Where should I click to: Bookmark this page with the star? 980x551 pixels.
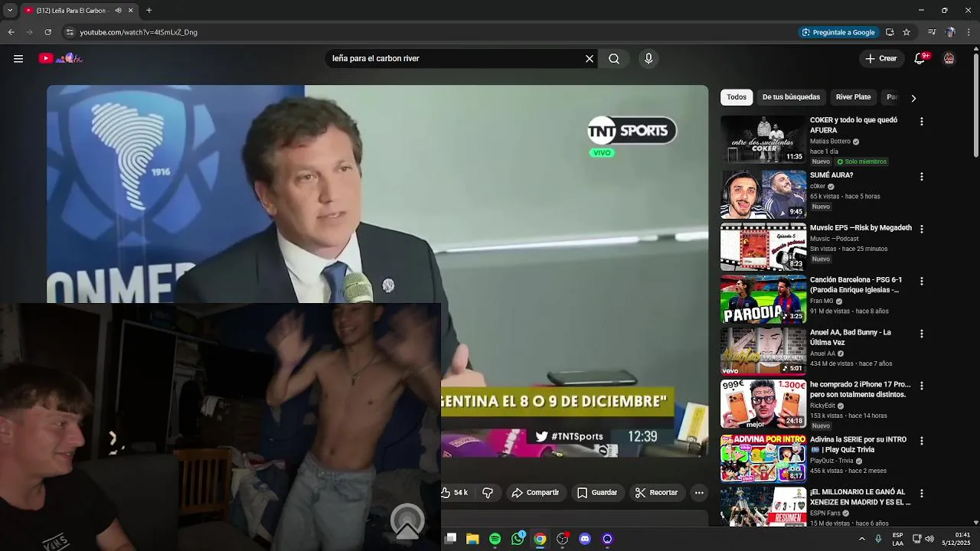pos(906,32)
